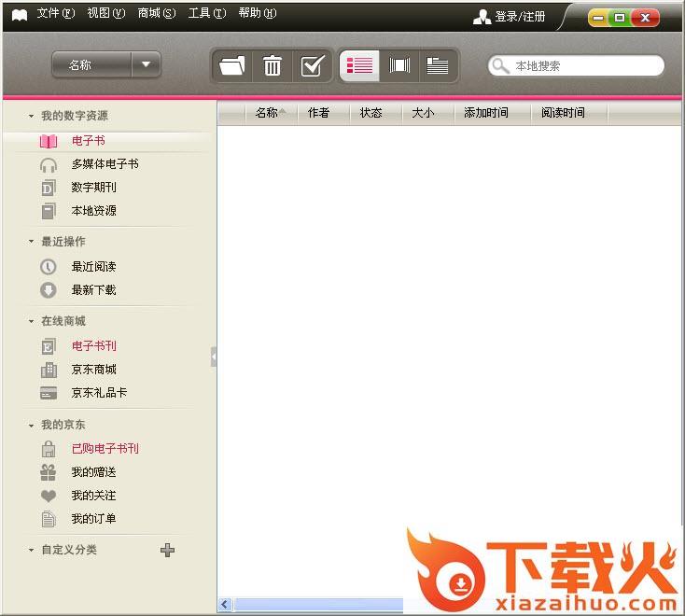Click the horizontal scrollbar thumb
Screen dimensions: 685x616
click(318, 605)
